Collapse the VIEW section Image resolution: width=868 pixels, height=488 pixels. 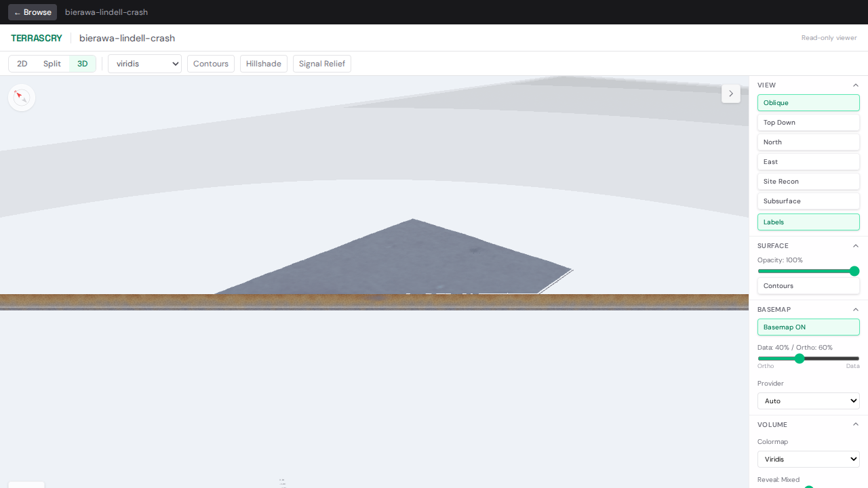click(855, 85)
